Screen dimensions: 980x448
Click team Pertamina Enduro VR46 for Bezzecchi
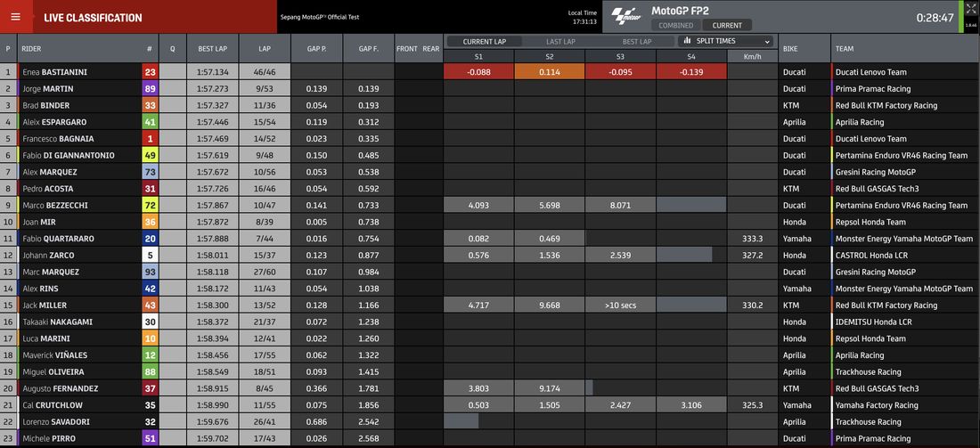902,205
